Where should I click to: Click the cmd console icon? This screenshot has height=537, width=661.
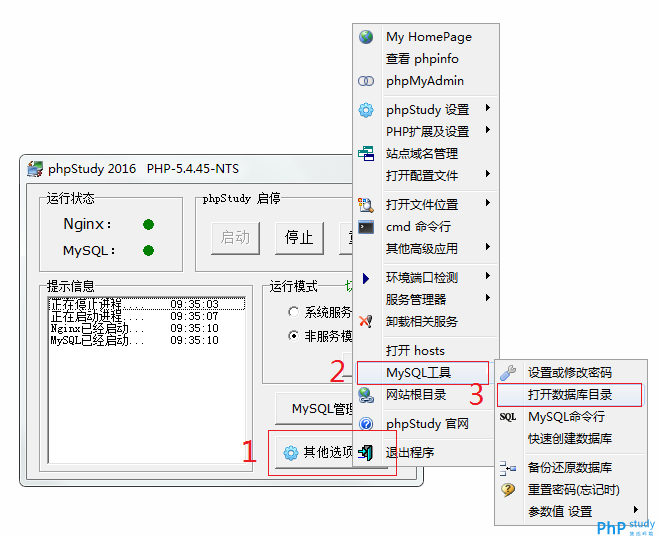coord(366,227)
